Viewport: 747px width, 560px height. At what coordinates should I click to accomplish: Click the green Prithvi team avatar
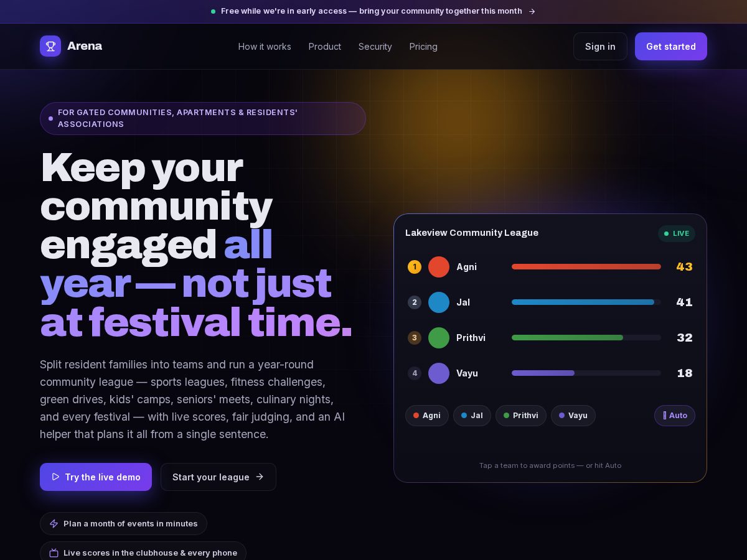coord(439,338)
